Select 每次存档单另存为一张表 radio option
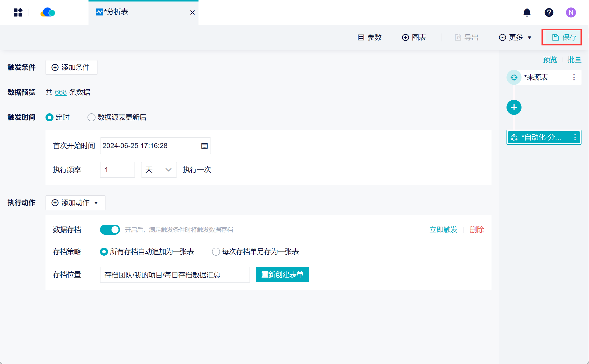589x364 pixels. pos(216,252)
